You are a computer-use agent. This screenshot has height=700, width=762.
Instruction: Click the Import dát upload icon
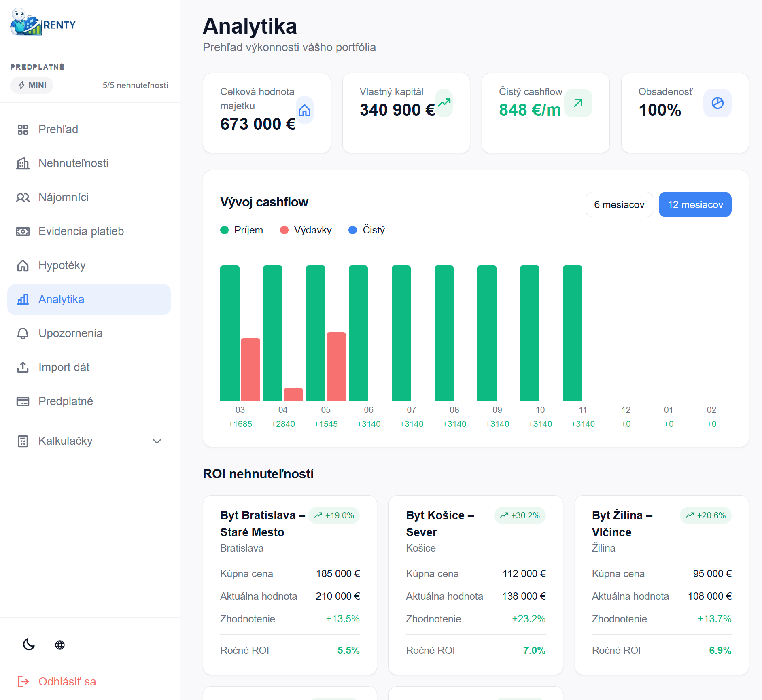23,367
